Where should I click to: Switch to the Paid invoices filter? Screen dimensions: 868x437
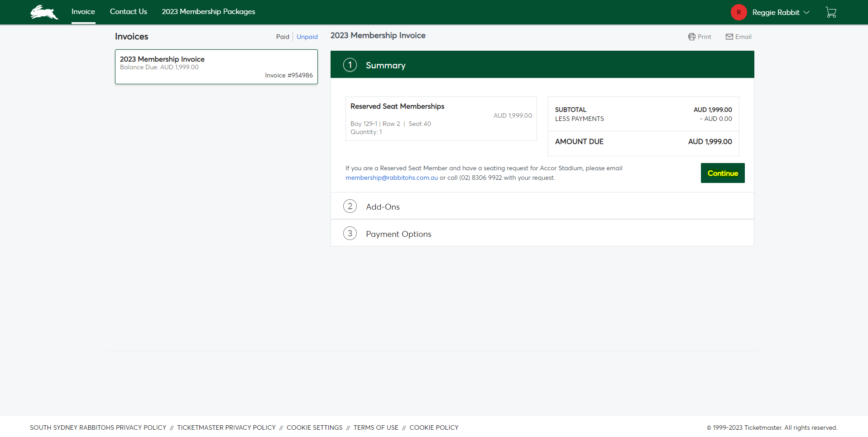[283, 37]
